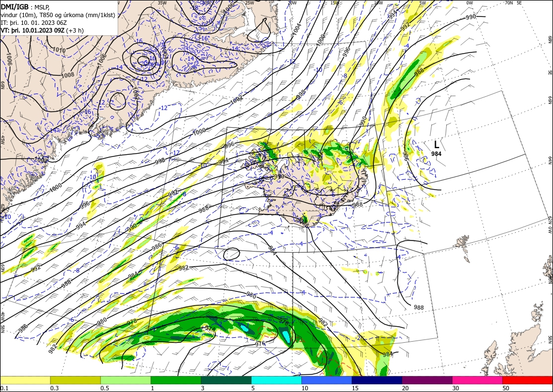Viewport: 553px width, 392px height.
Task: Click the 'vindur (10m), T850 og úrkoma' line
Action: click(58, 15)
